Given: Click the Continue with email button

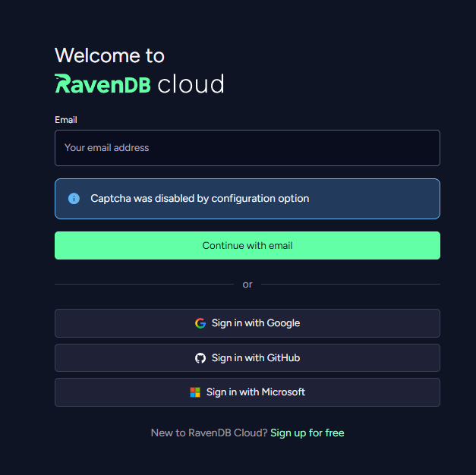Looking at the screenshot, I should (247, 245).
